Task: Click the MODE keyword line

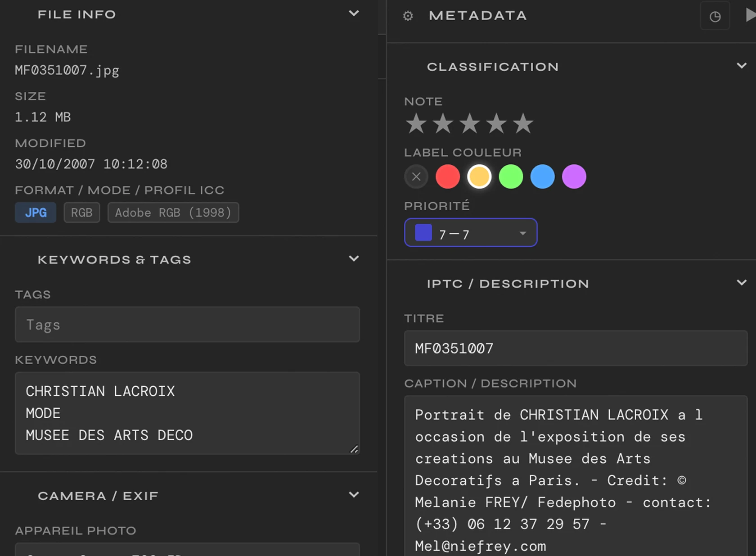Action: pos(43,413)
